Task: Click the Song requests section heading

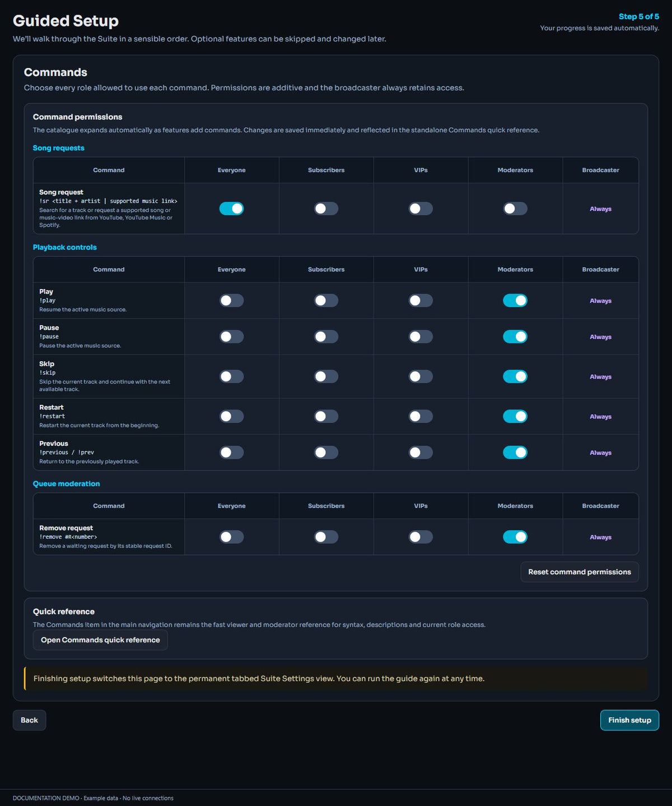Action: pos(58,148)
